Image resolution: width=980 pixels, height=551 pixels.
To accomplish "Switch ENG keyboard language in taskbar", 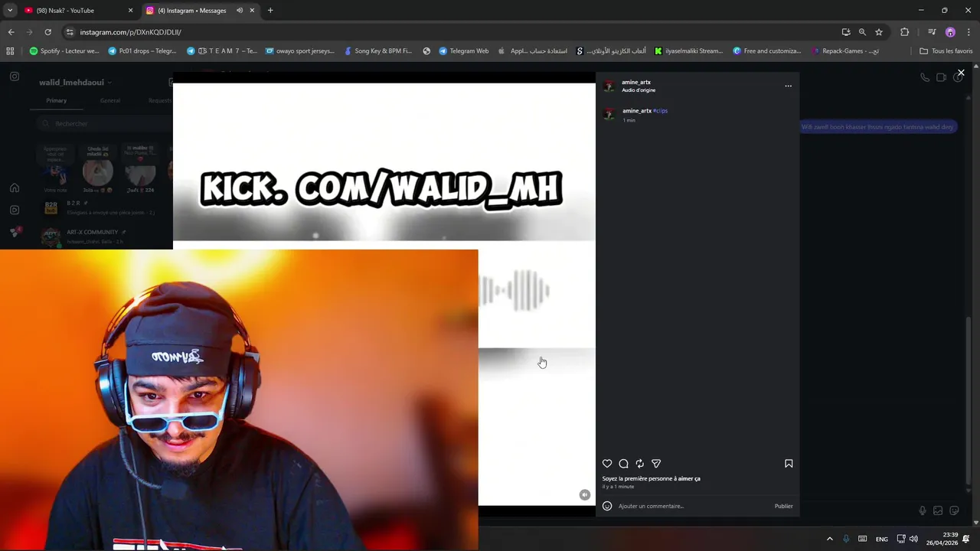I will pyautogui.click(x=882, y=540).
